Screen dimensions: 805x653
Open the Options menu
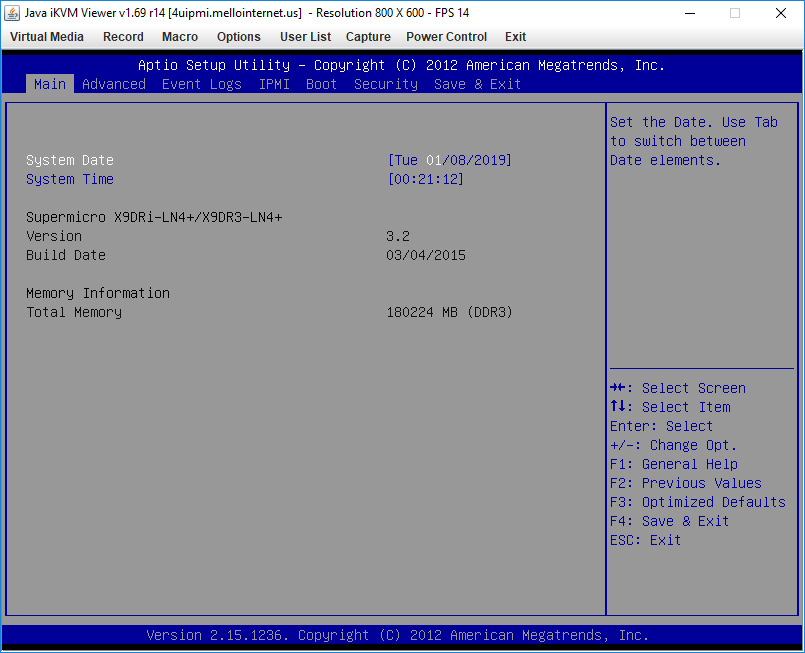coord(239,37)
